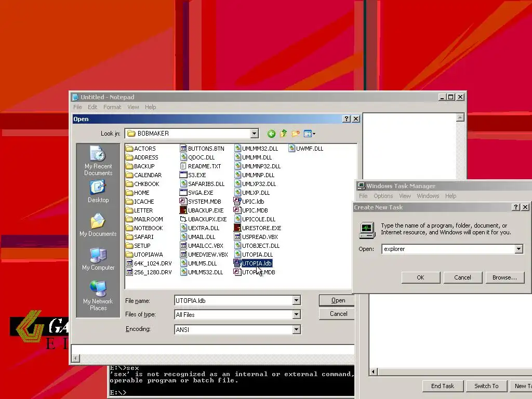This screenshot has height=399, width=532.
Task: Open My Recent Documents in places bar
Action: click(98, 161)
